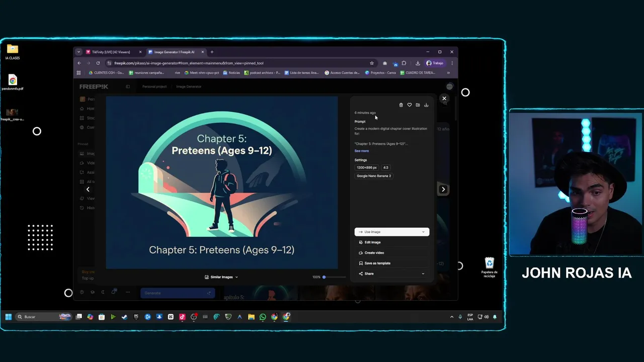Image resolution: width=644 pixels, height=362 pixels.
Task: Open the CUADRO DE TAREA bookmark
Action: pyautogui.click(x=418, y=72)
